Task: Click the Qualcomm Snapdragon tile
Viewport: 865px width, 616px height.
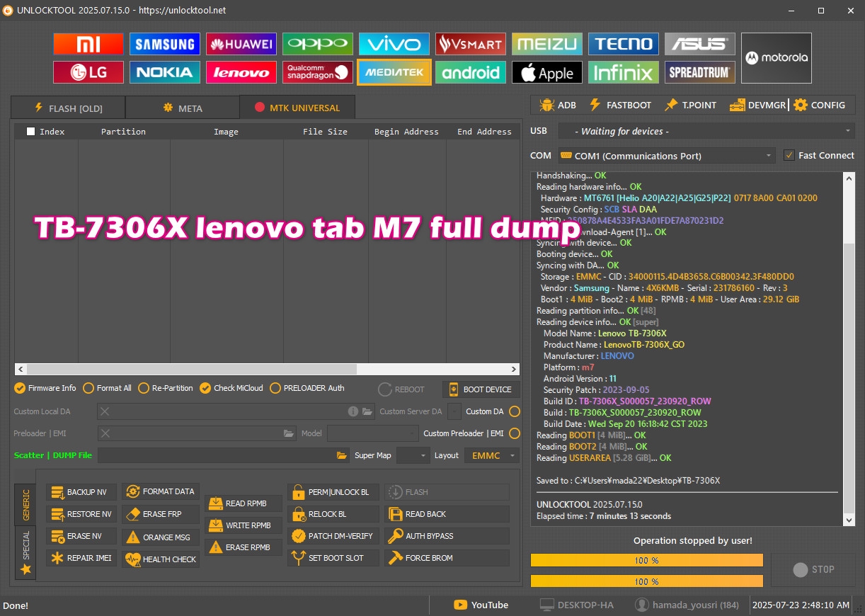Action: 318,72
